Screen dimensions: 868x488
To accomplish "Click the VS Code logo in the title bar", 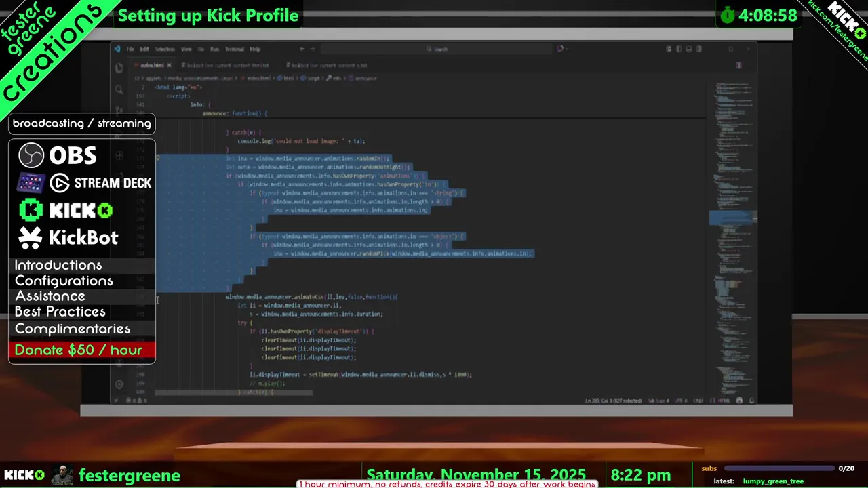I will [x=117, y=49].
